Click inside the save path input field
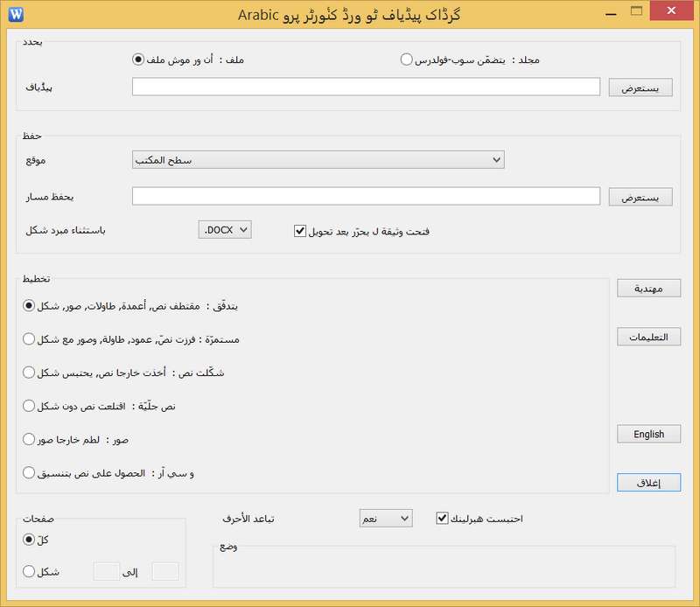 point(367,197)
